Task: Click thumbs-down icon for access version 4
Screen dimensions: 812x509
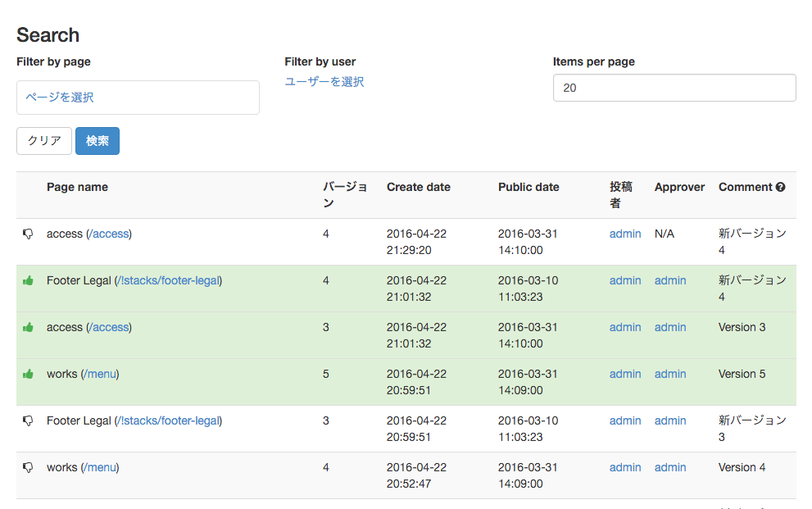Action: [28, 234]
